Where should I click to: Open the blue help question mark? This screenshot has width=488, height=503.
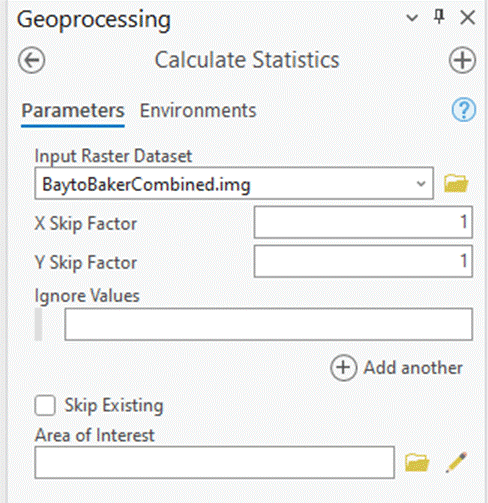[464, 110]
